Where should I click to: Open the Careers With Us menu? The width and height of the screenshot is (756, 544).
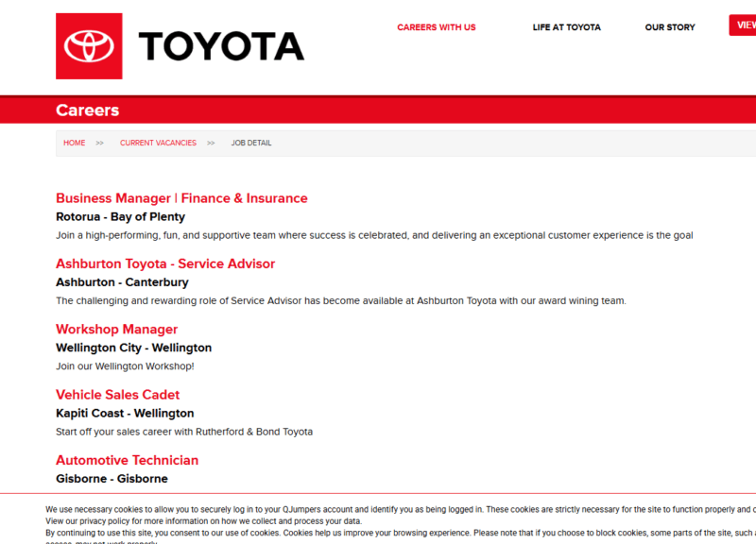pyautogui.click(x=437, y=27)
